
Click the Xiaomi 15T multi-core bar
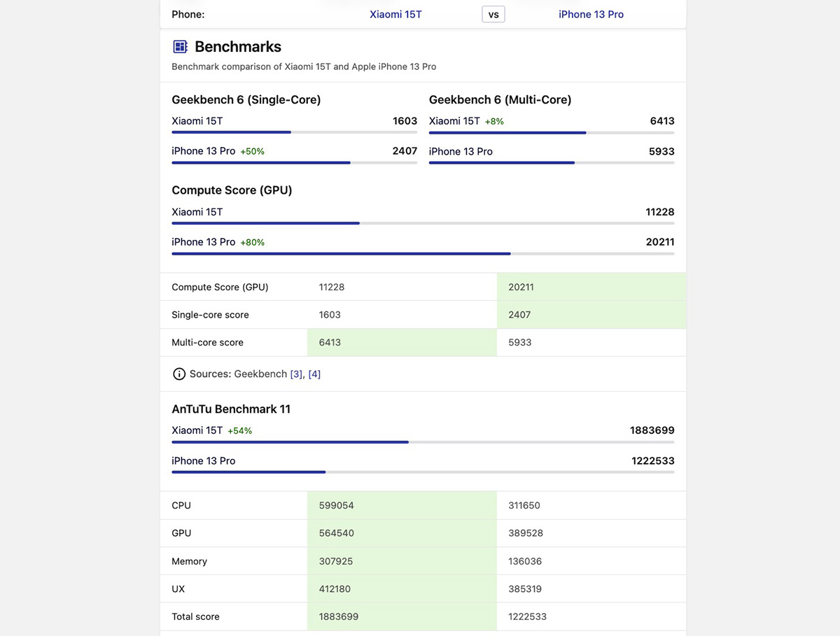coord(552,132)
